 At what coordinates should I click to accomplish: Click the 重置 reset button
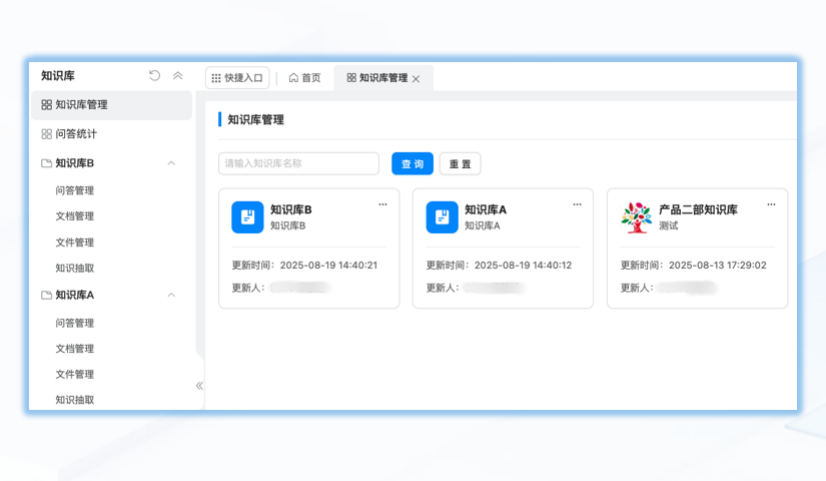tap(460, 164)
